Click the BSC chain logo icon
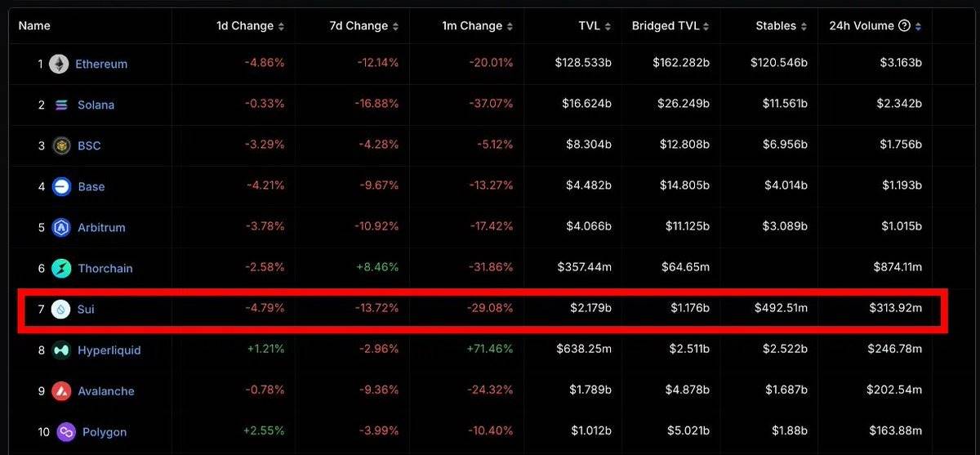 point(61,145)
